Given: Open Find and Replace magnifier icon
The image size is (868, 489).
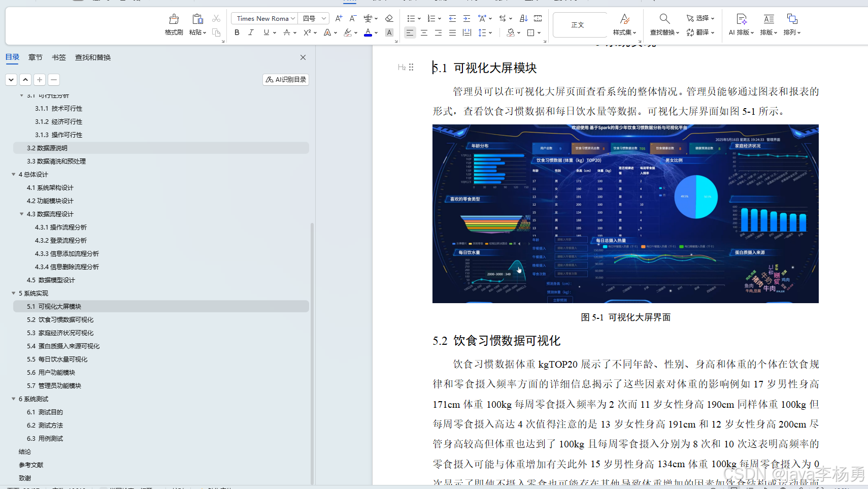Looking at the screenshot, I should click(664, 19).
